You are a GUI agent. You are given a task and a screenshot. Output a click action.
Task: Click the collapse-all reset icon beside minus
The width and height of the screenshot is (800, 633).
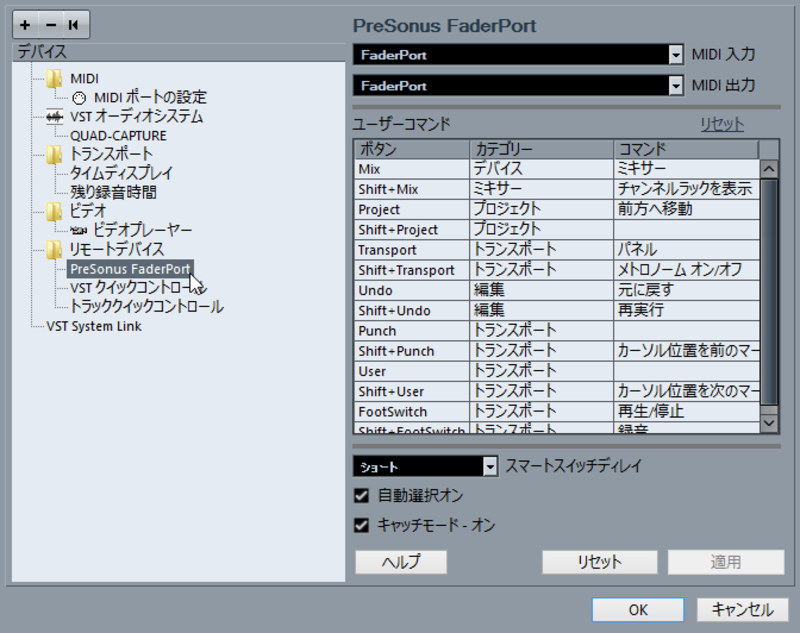click(73, 24)
